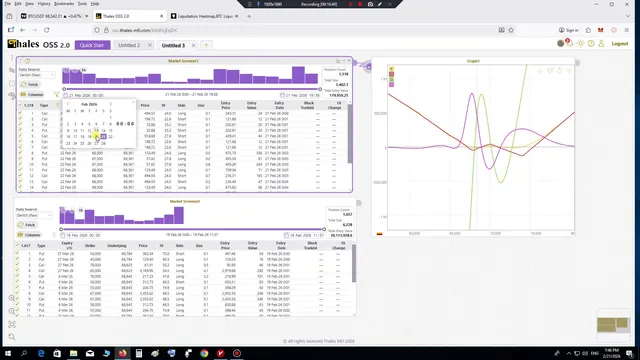Click the download icon in Graph1 toolbar
This screenshot has height=360, width=640.
pyautogui.click(x=540, y=71)
